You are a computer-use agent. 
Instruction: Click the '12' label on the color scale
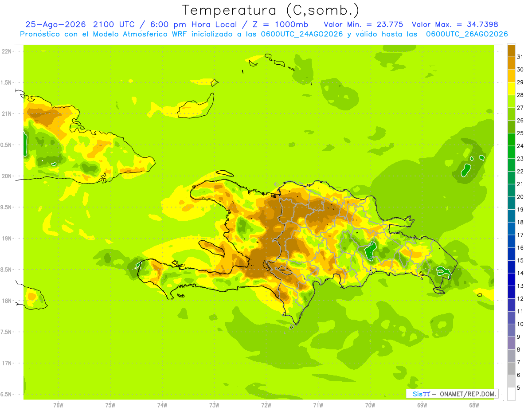pos(520,299)
